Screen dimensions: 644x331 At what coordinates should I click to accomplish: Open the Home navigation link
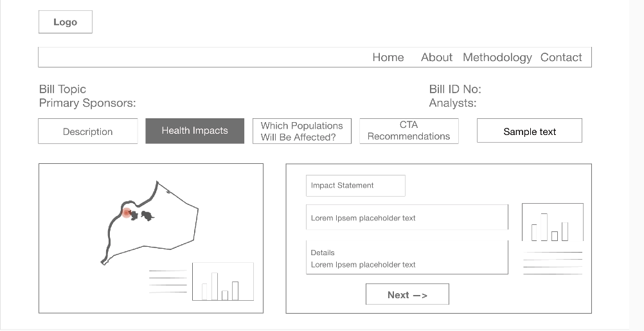pos(388,57)
